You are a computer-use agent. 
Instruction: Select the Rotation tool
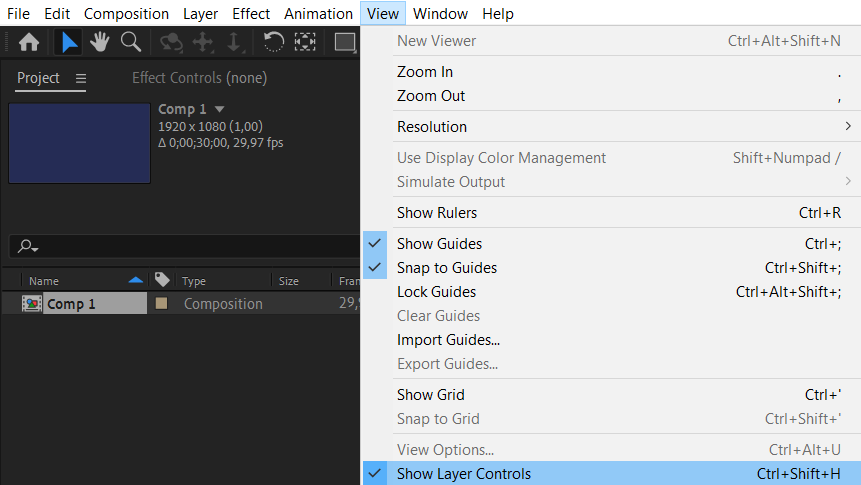(x=272, y=42)
